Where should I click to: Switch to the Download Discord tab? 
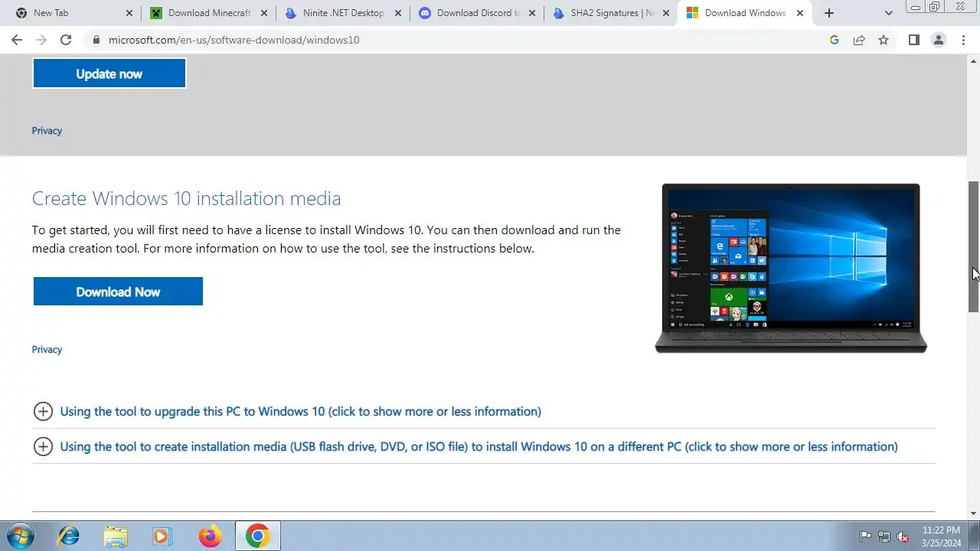point(476,13)
